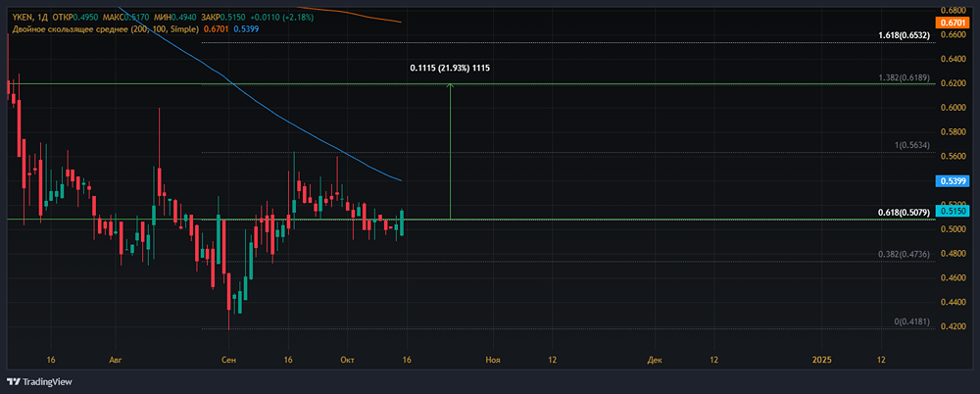The image size is (980, 394).
Task: Click the +0.0110 (+2.18%) change value
Action: point(282,17)
